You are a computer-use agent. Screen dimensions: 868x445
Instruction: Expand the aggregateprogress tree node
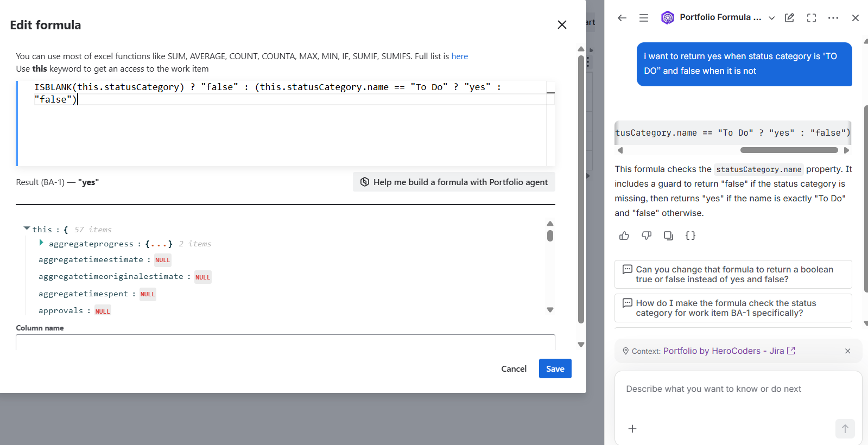pyautogui.click(x=41, y=243)
